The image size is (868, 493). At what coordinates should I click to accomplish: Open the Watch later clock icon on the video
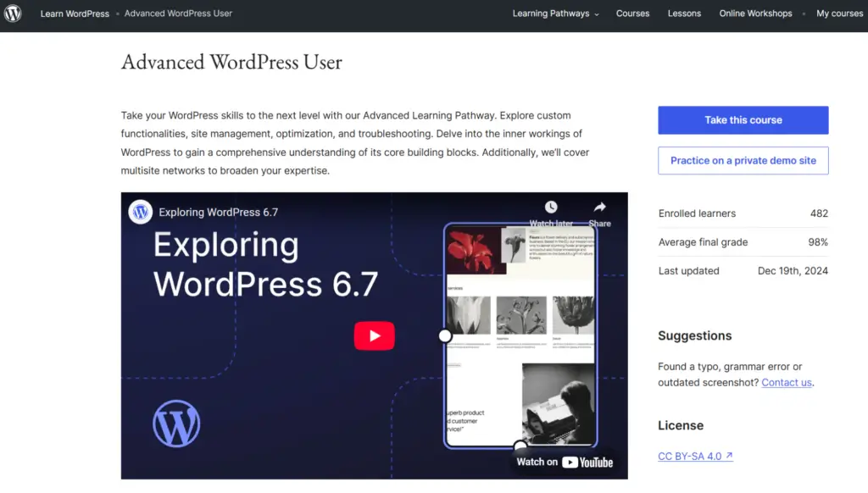click(552, 207)
